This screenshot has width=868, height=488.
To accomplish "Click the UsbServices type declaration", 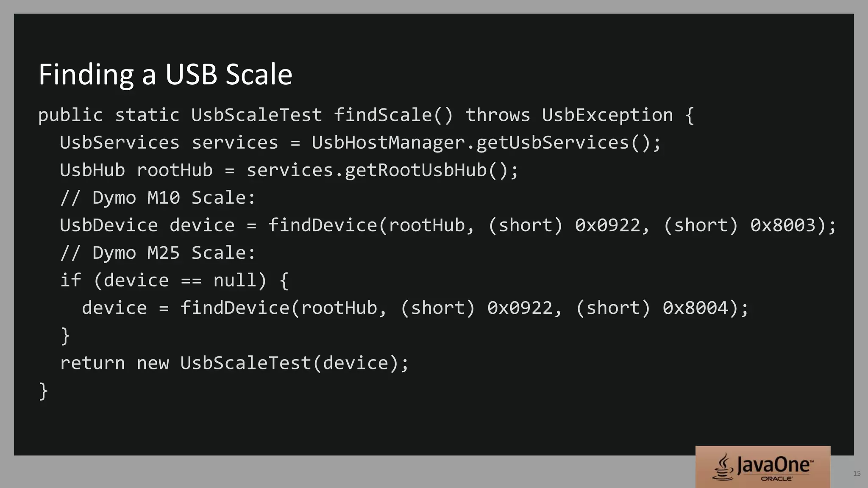I will pyautogui.click(x=120, y=143).
